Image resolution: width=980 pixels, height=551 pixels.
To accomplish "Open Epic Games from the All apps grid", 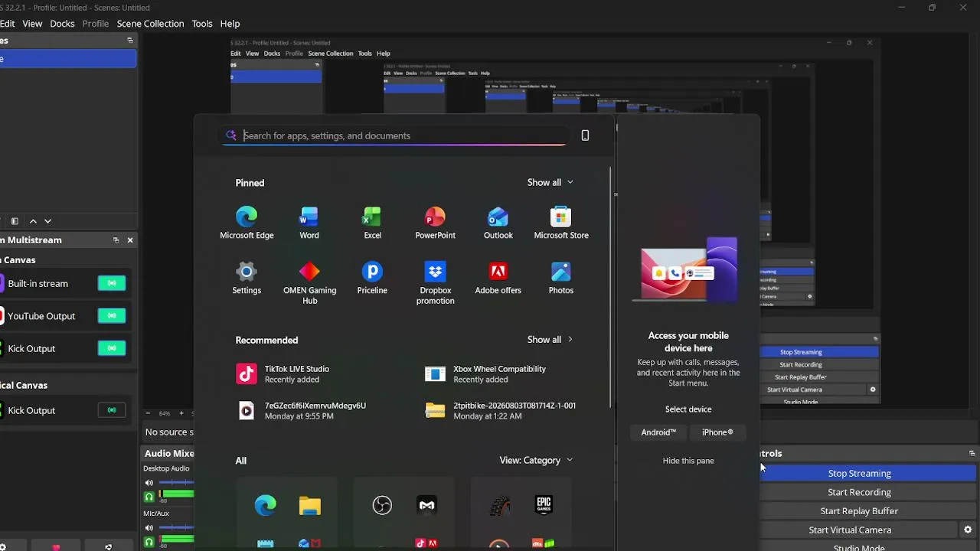I will click(544, 505).
